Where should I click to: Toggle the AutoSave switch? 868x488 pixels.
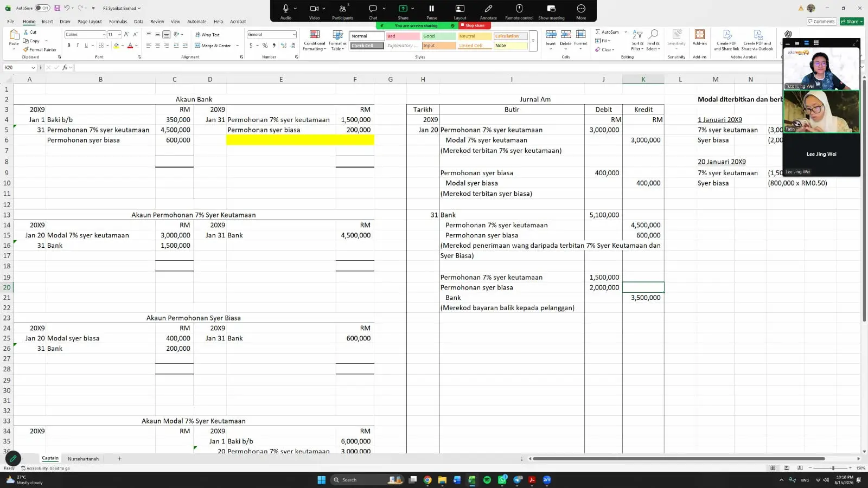[42, 8]
